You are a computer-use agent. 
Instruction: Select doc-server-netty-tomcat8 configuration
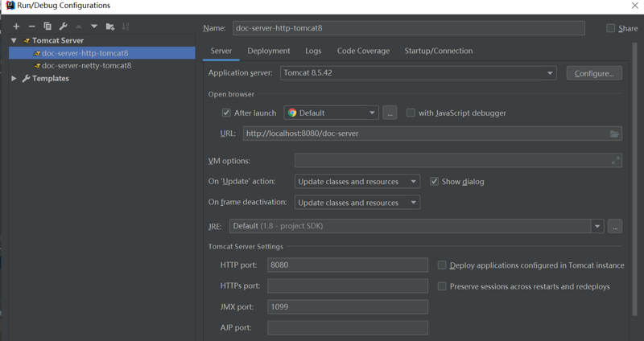coord(86,66)
